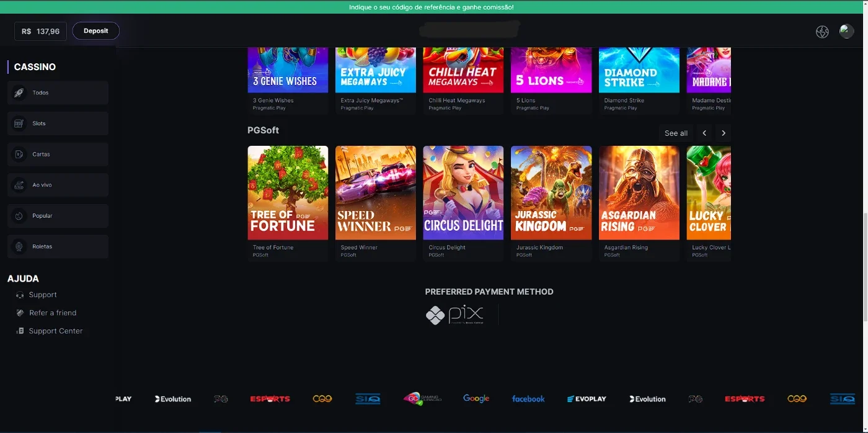This screenshot has height=433, width=868.
Task: Click the PGSoft section heading
Action: click(x=263, y=130)
